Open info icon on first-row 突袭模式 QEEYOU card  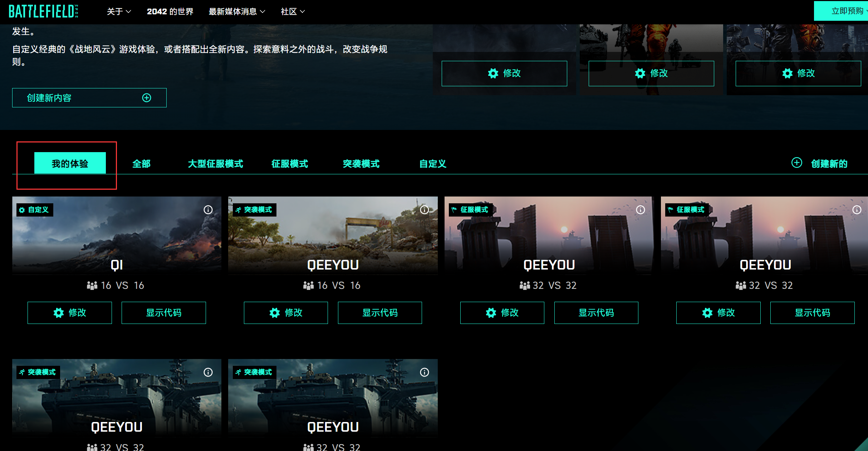tap(425, 210)
